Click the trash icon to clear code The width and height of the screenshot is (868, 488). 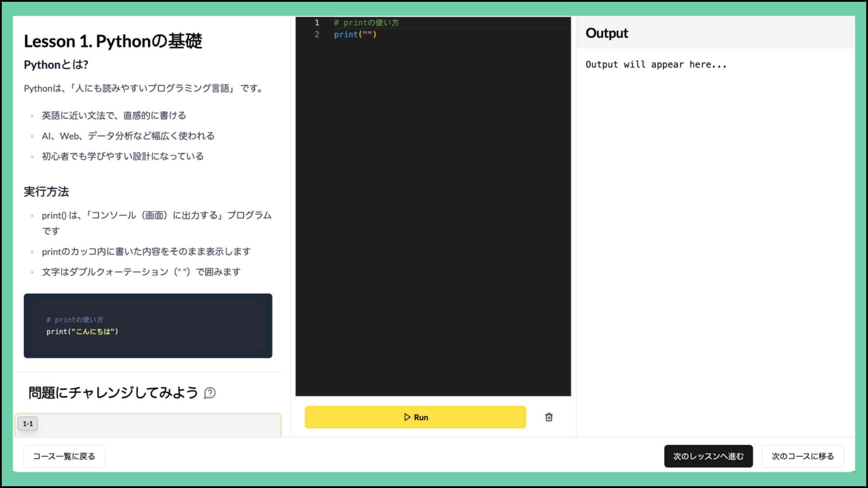[x=548, y=417]
